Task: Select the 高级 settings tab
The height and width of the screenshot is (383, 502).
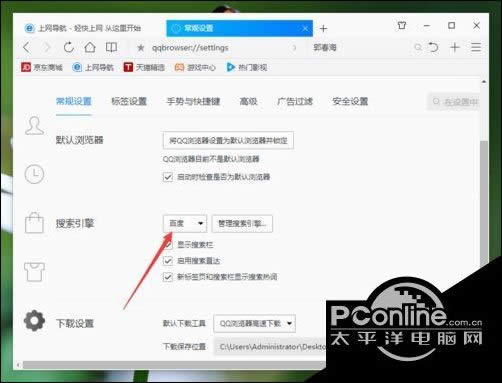Action: point(248,101)
